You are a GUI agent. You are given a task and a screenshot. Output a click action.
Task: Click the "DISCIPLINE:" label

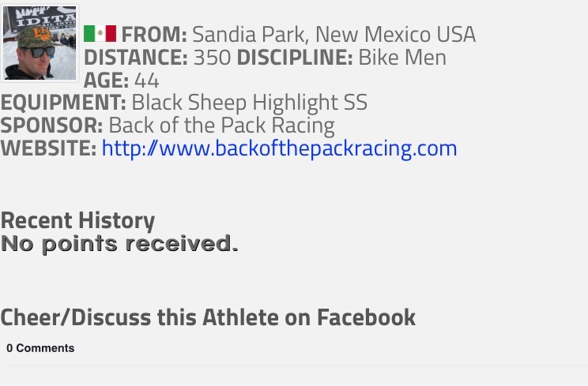tap(295, 58)
